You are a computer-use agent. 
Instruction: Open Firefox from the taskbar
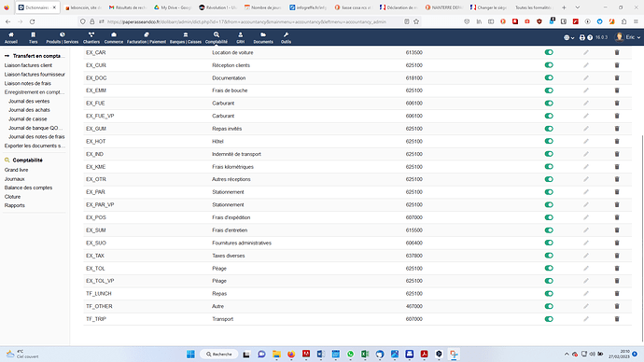pyautogui.click(x=291, y=354)
